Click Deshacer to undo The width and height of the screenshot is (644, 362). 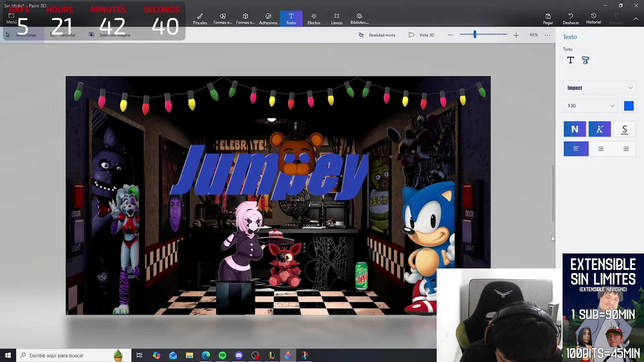click(571, 19)
